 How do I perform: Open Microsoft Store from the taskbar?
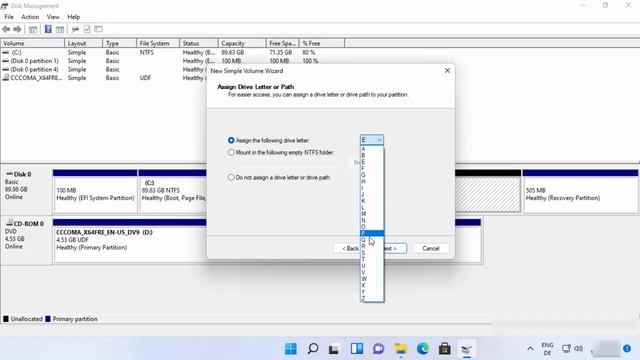pyautogui.click(x=444, y=349)
